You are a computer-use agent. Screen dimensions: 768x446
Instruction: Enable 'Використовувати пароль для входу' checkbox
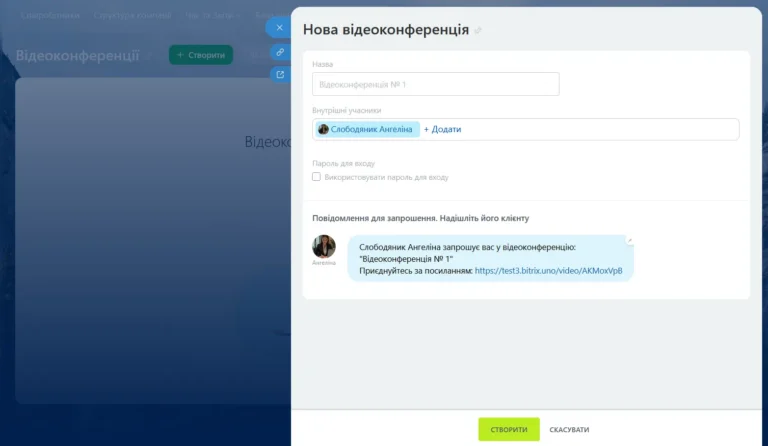coord(316,177)
